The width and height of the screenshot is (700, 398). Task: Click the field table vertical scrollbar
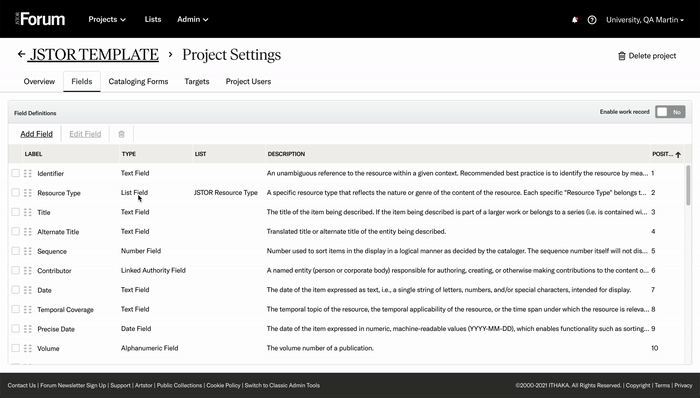click(688, 185)
